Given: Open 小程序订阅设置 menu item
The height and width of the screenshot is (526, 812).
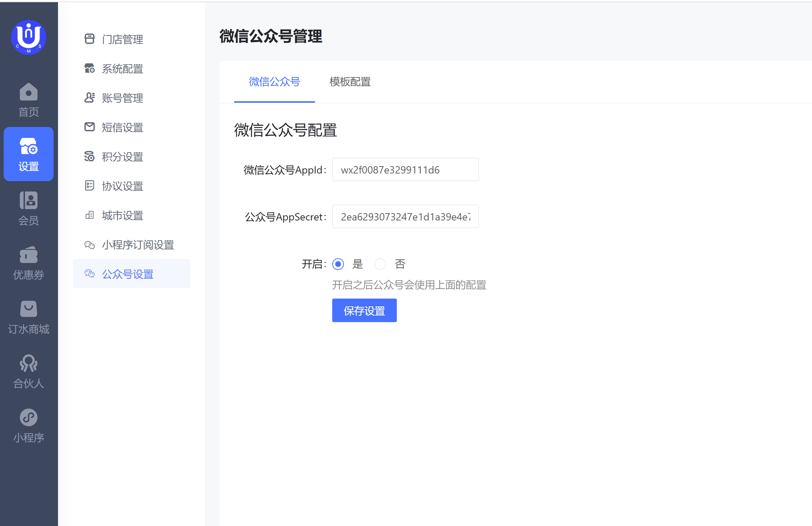Looking at the screenshot, I should (131, 244).
